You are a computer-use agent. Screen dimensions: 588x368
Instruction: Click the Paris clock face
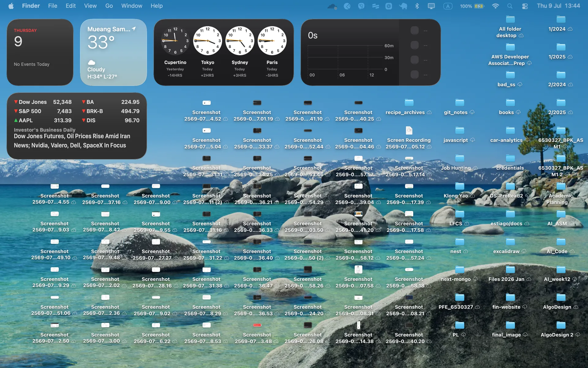tap(272, 41)
